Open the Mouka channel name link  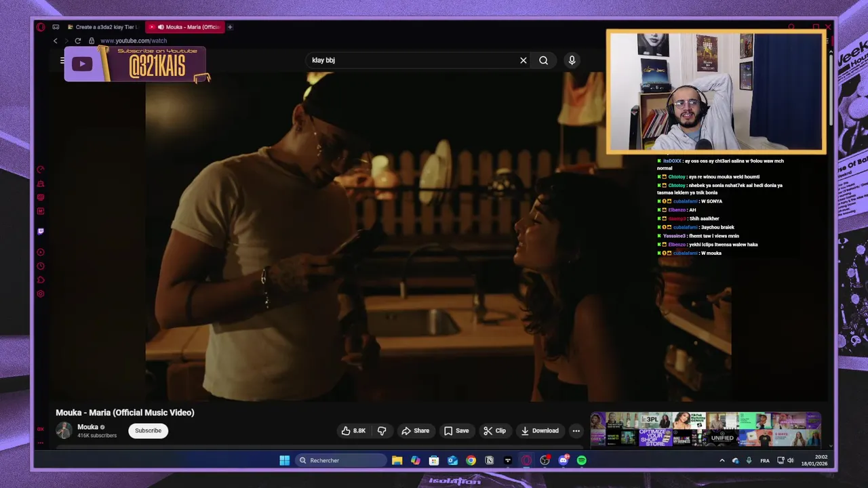pos(87,427)
